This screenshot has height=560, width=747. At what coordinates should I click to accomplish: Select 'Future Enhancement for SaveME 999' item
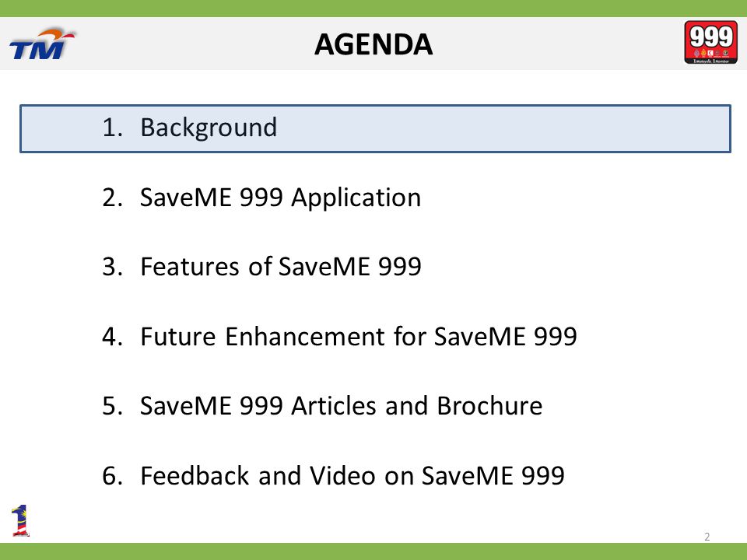click(x=340, y=336)
